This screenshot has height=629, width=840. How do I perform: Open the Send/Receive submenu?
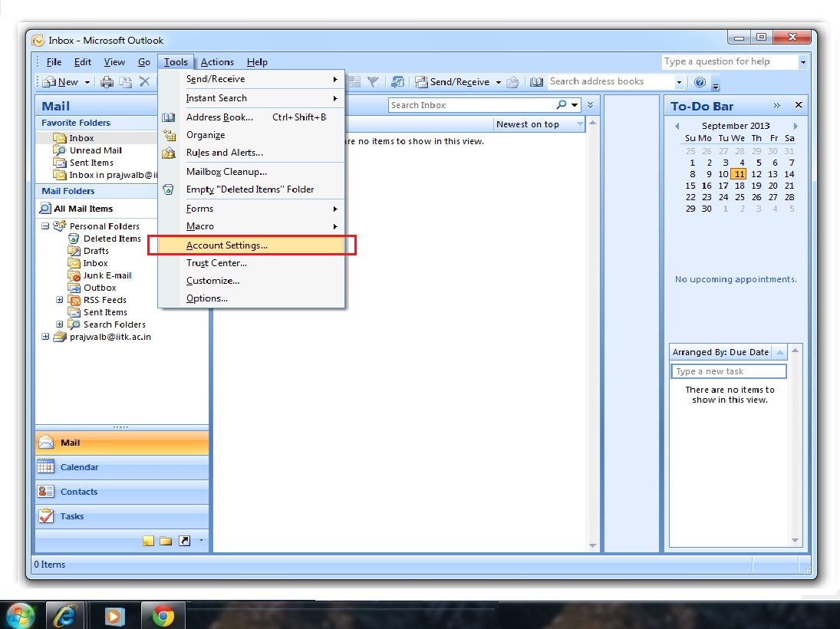216,79
